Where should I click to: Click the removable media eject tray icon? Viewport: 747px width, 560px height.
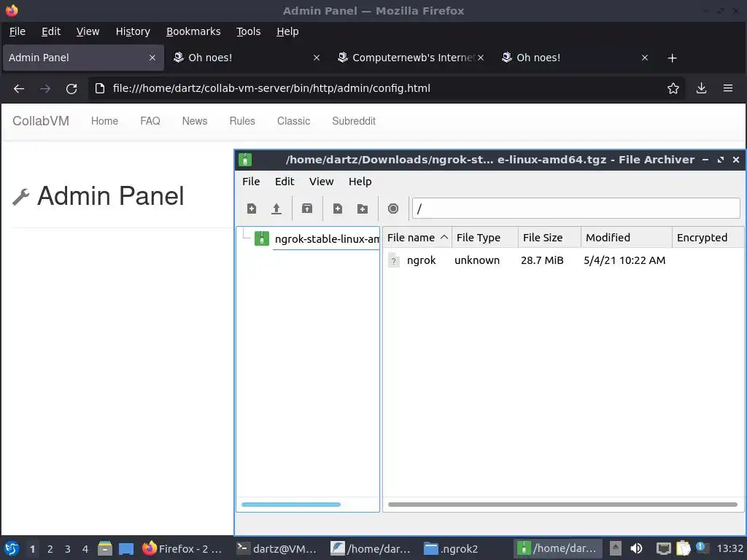tap(616, 548)
